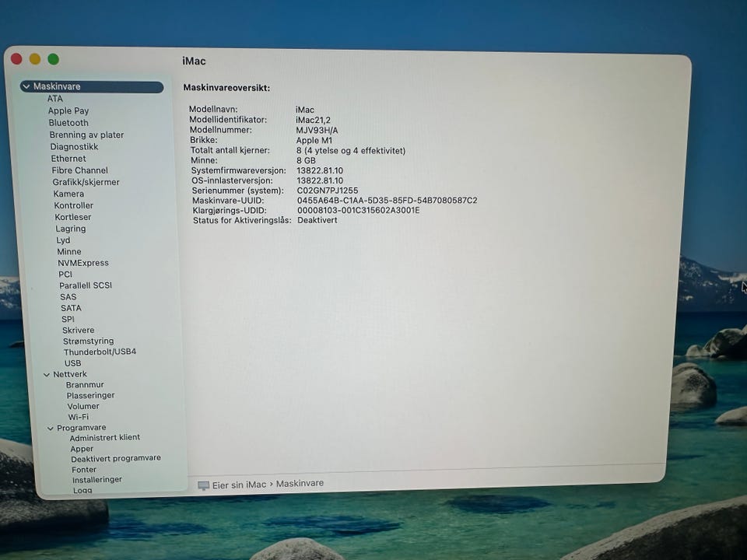
Task: Click serial number value C02GN7PJ1255
Action: (328, 191)
